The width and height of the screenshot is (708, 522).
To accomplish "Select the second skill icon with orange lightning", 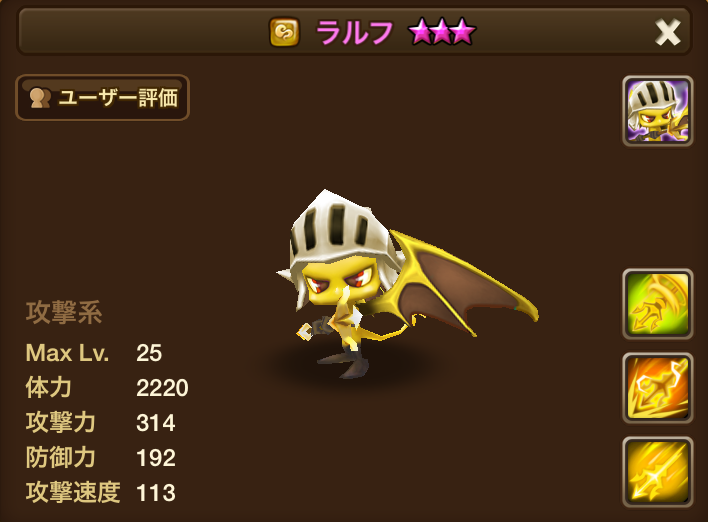I will click(x=657, y=388).
